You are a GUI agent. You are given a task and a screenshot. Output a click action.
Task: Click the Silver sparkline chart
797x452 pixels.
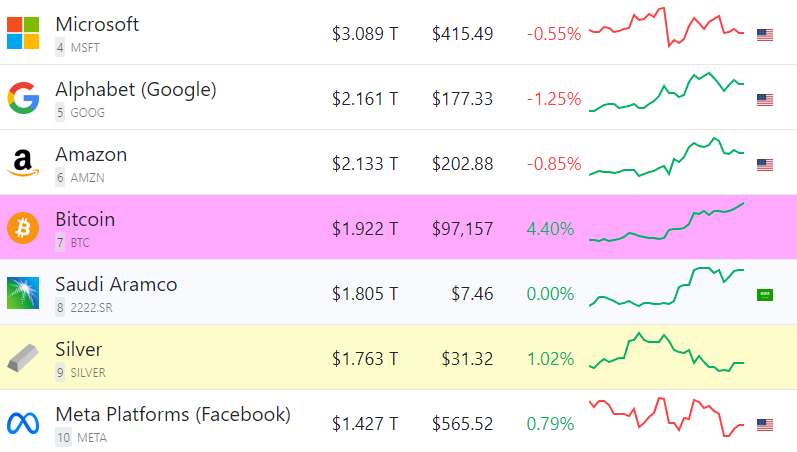[x=666, y=353]
